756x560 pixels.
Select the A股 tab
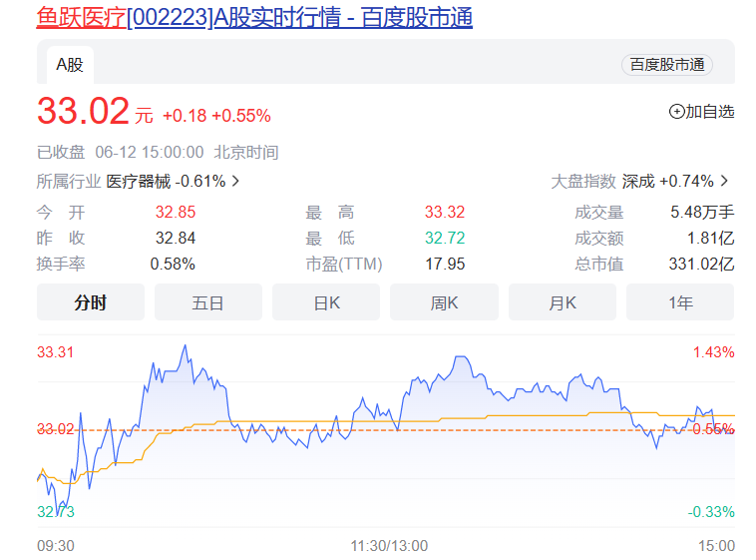coord(70,65)
